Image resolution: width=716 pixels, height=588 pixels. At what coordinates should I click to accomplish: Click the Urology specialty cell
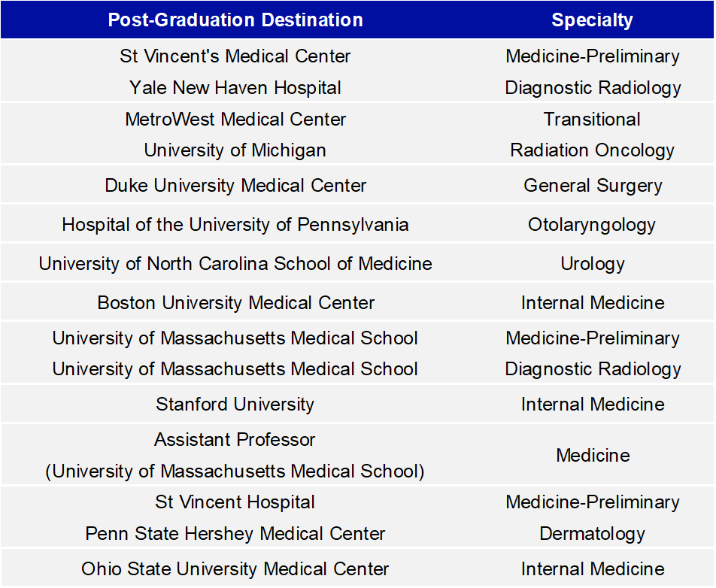[x=592, y=264]
